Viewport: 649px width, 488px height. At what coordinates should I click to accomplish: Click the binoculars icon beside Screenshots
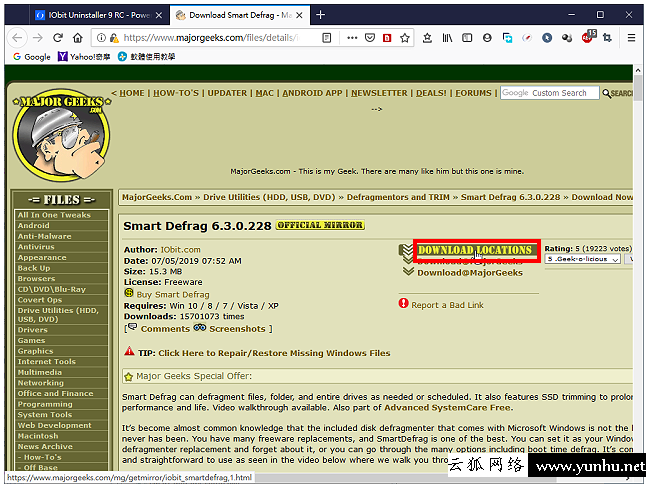[x=200, y=327]
